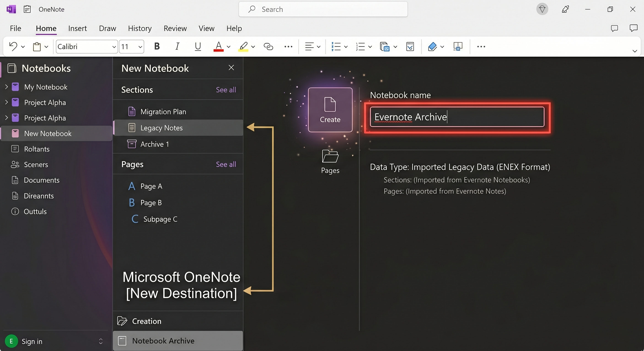The width and height of the screenshot is (644, 351).
Task: Focus the Search box in title bar
Action: (x=323, y=9)
